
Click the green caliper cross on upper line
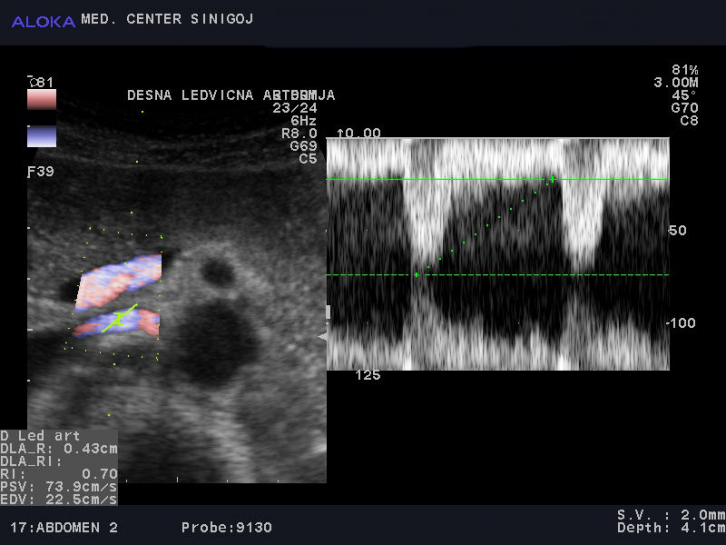coord(552,179)
